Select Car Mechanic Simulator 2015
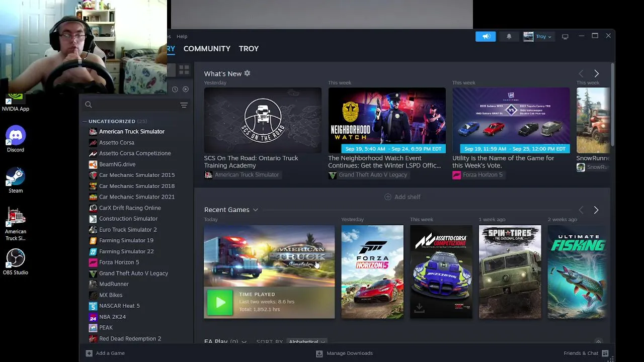Screen dimensions: 644x362 click(136, 175)
